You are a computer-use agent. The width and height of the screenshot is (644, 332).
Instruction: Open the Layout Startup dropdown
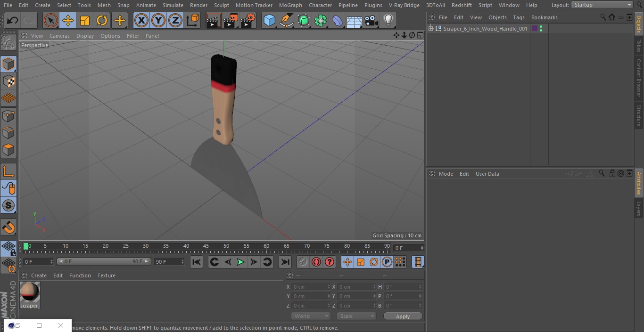click(x=602, y=5)
